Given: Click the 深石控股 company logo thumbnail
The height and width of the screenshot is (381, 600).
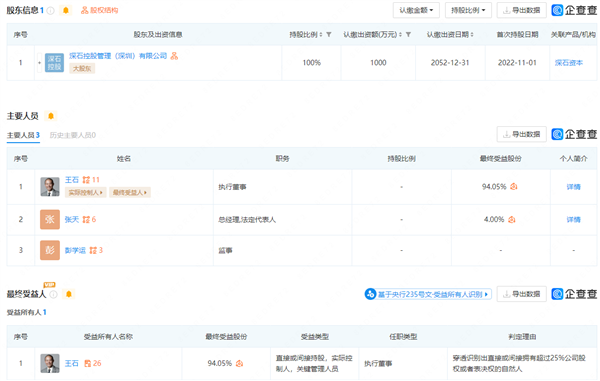Looking at the screenshot, I should pos(54,63).
